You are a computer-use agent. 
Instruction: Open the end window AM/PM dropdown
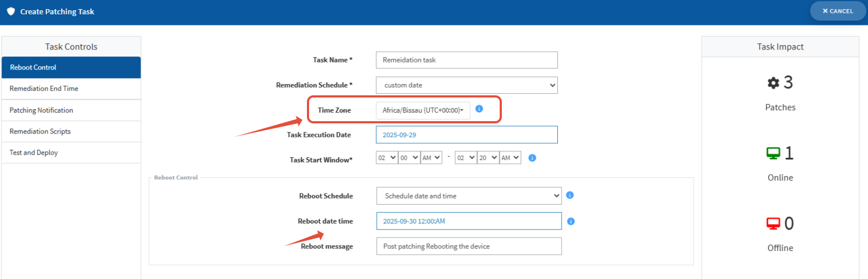coord(510,158)
